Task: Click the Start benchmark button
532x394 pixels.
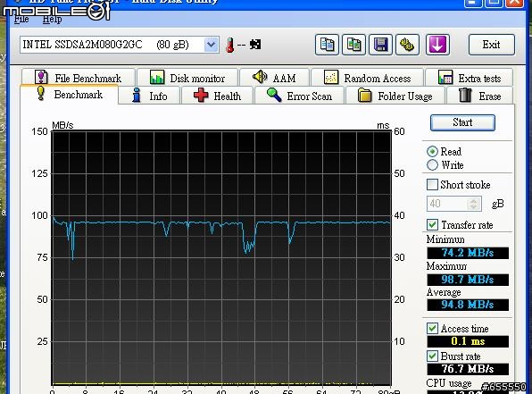Action: (462, 122)
